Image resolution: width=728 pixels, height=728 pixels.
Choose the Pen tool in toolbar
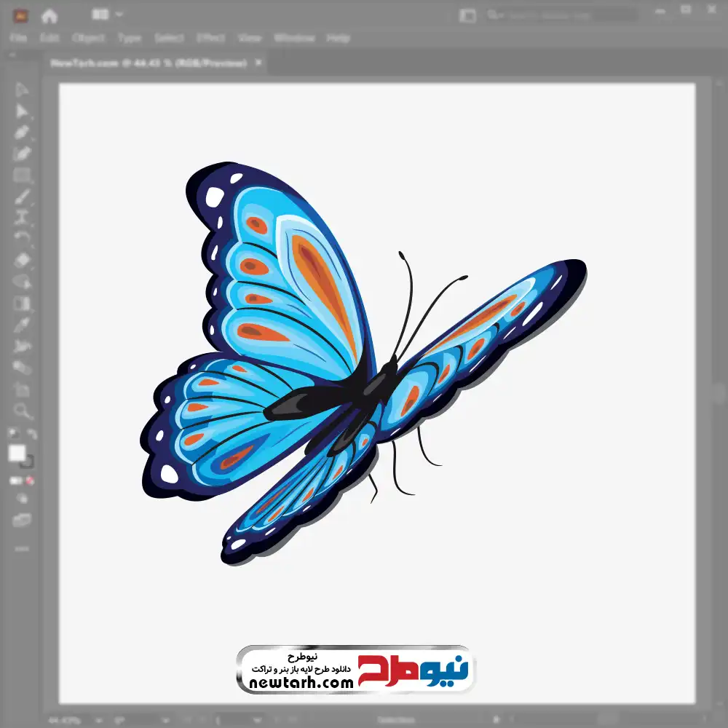click(x=22, y=132)
